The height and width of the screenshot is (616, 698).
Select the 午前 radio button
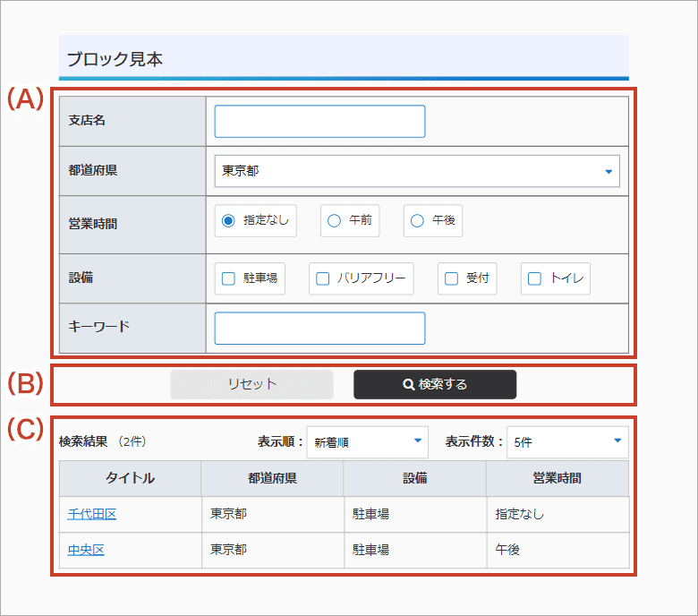(335, 220)
